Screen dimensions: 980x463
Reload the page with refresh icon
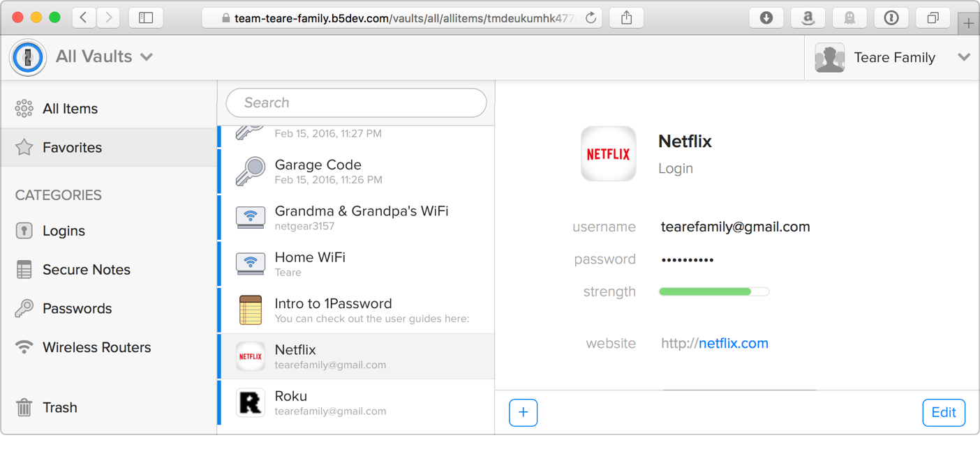[591, 18]
